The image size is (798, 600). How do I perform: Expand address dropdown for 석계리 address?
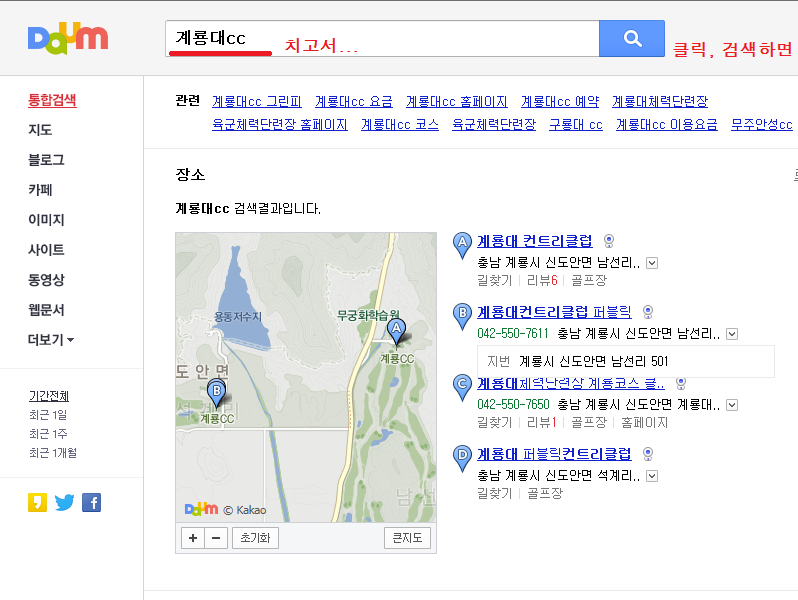[652, 476]
